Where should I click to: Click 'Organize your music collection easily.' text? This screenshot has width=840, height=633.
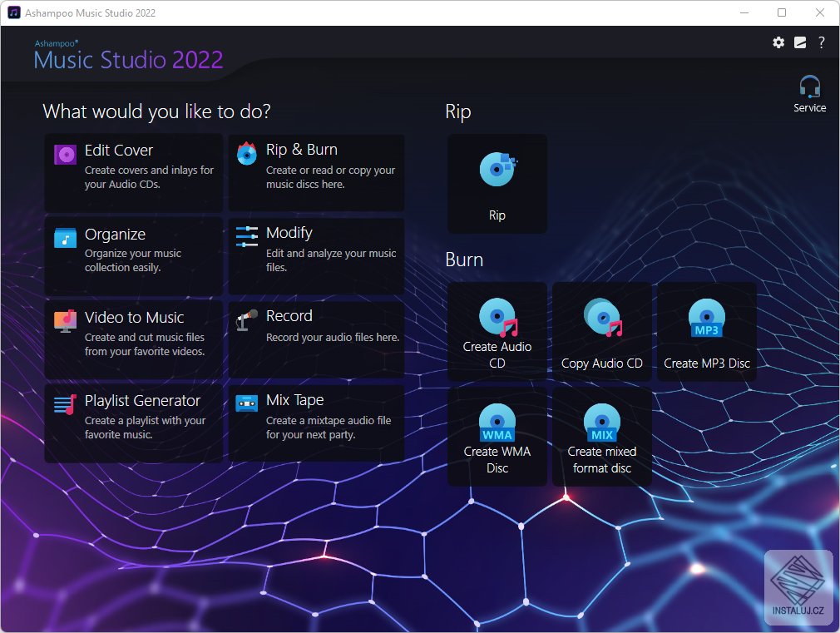coord(133,260)
